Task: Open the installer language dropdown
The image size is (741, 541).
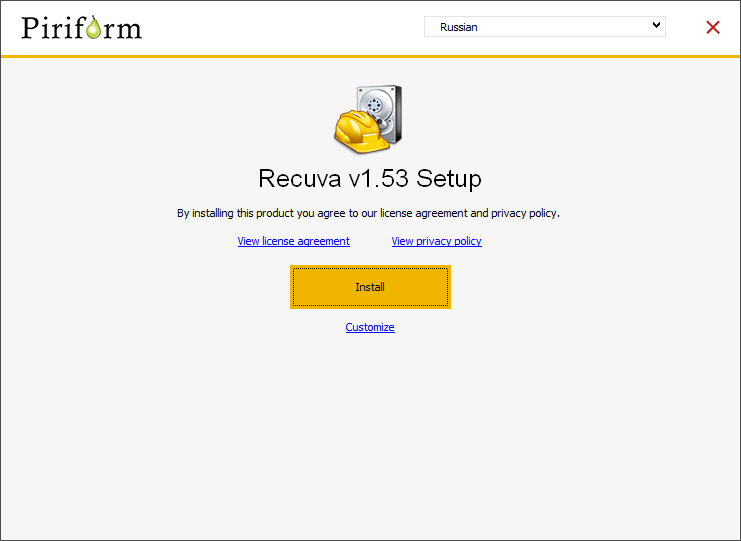Action: pyautogui.click(x=544, y=27)
